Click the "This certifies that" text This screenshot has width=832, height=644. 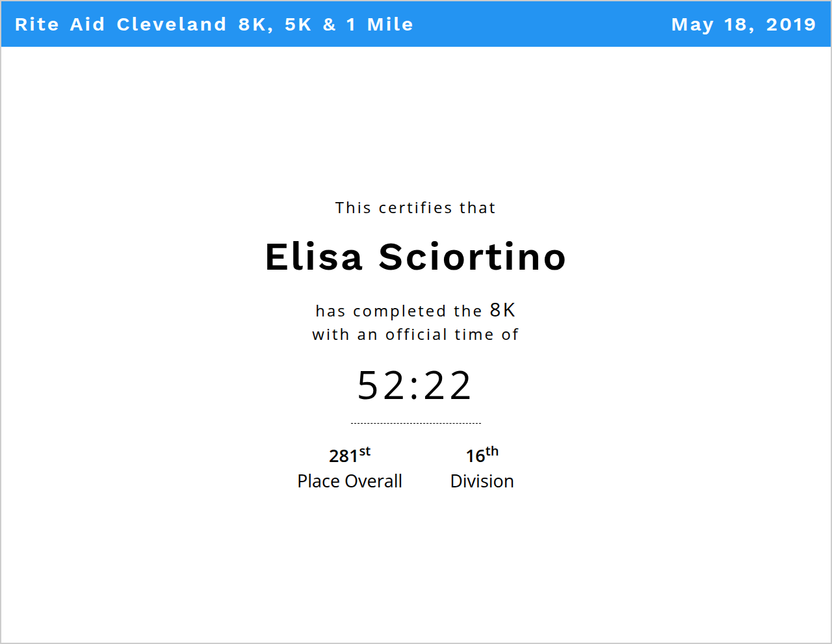click(415, 208)
